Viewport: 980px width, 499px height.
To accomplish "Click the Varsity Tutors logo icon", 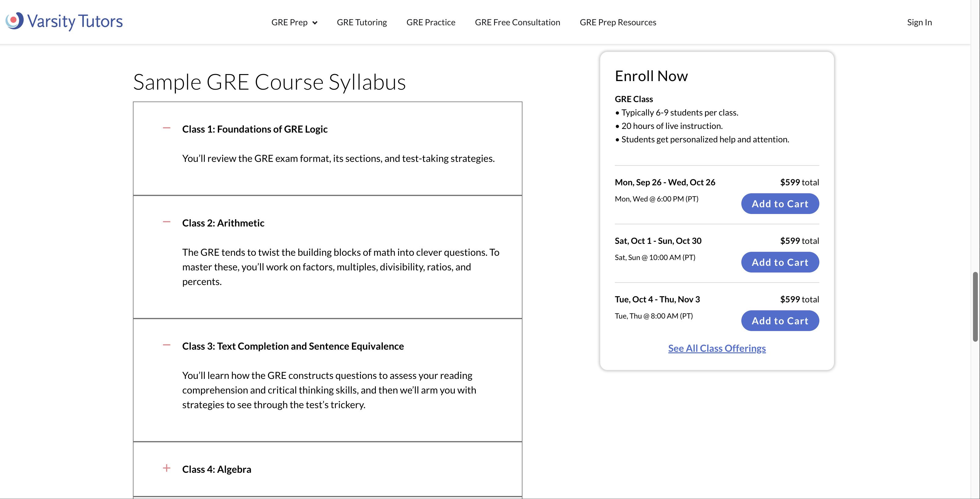I will point(14,21).
